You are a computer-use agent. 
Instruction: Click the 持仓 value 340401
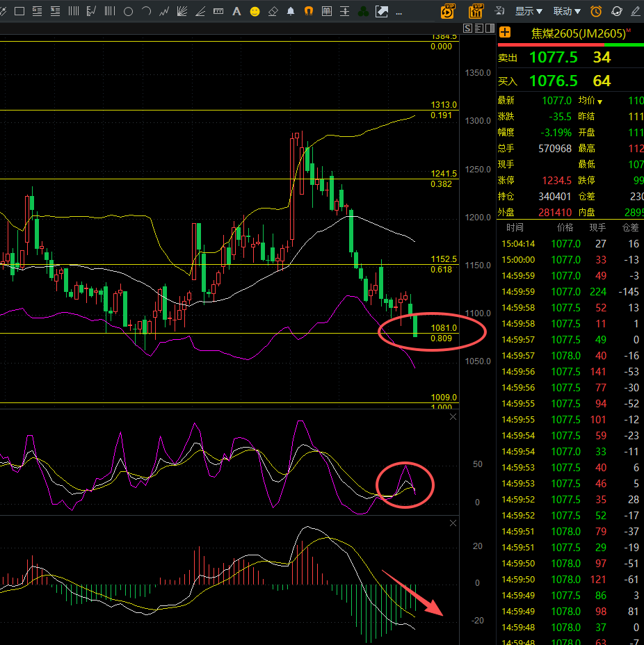555,197
